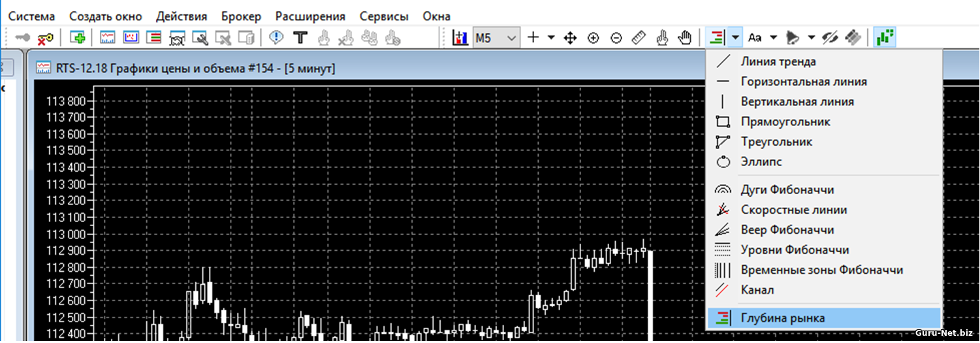Click the Aa text label tool
Viewport: 980px width, 343px height.
point(755,38)
